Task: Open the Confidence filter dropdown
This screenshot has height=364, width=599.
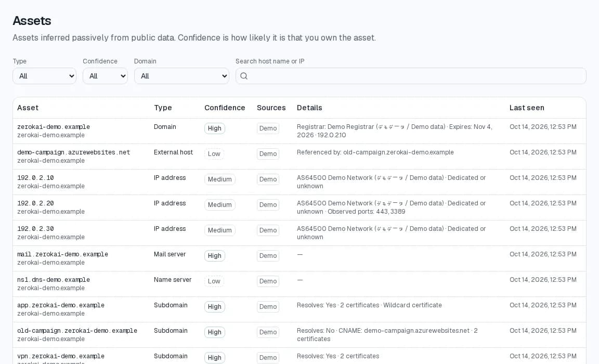Action: pos(105,76)
